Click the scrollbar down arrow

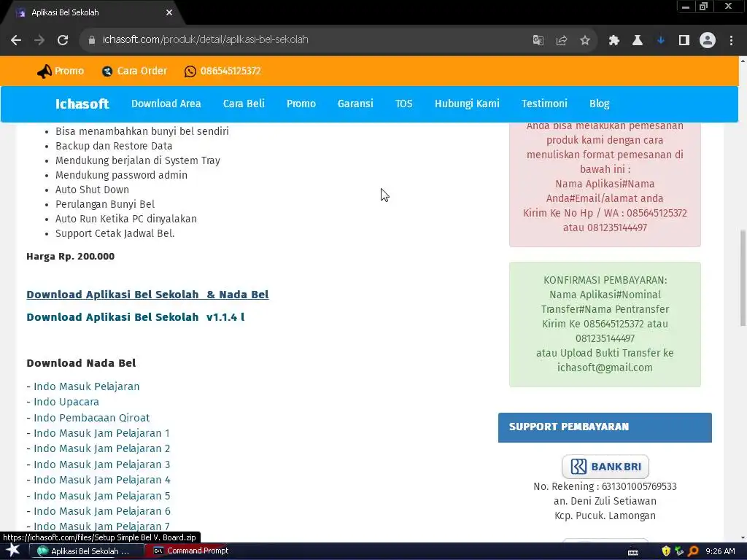pos(743,538)
